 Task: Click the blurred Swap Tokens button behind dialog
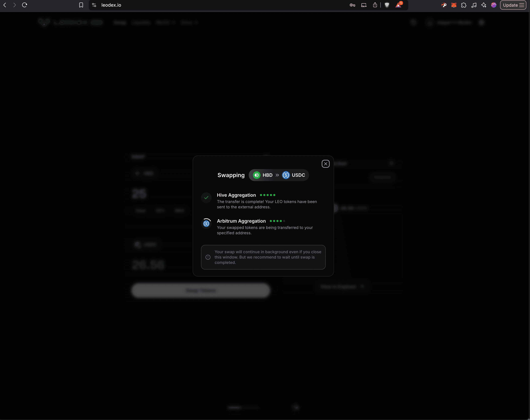click(x=201, y=290)
